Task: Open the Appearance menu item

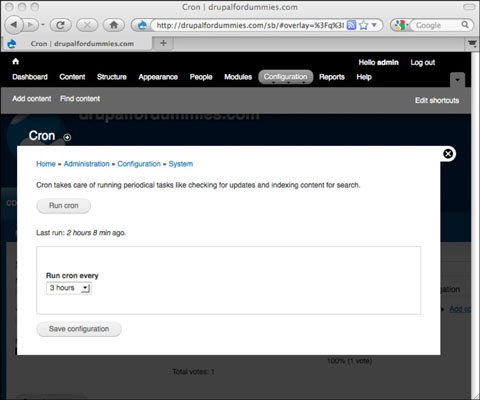Action: [x=158, y=77]
